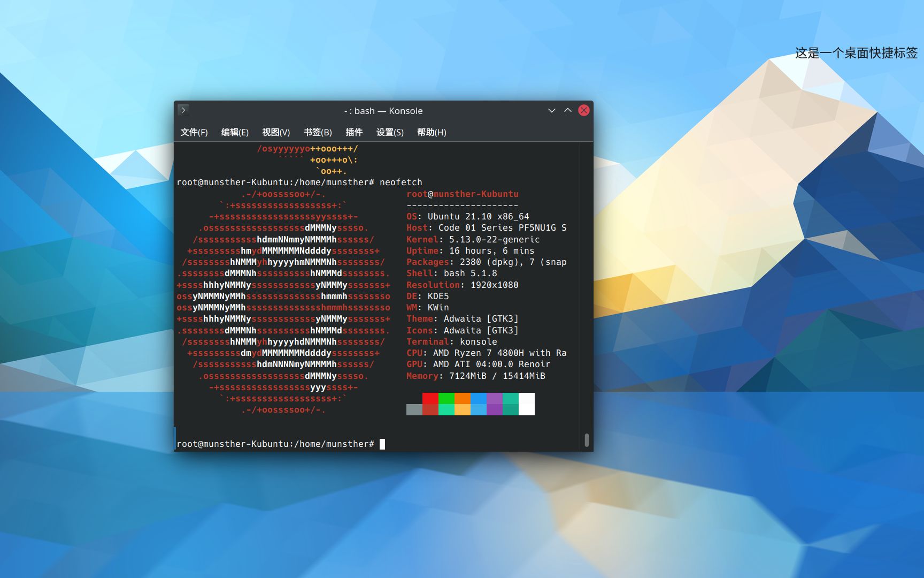Click the "OS: Ubuntu 21.10 x86_64" line
The height and width of the screenshot is (578, 924).
[468, 217]
